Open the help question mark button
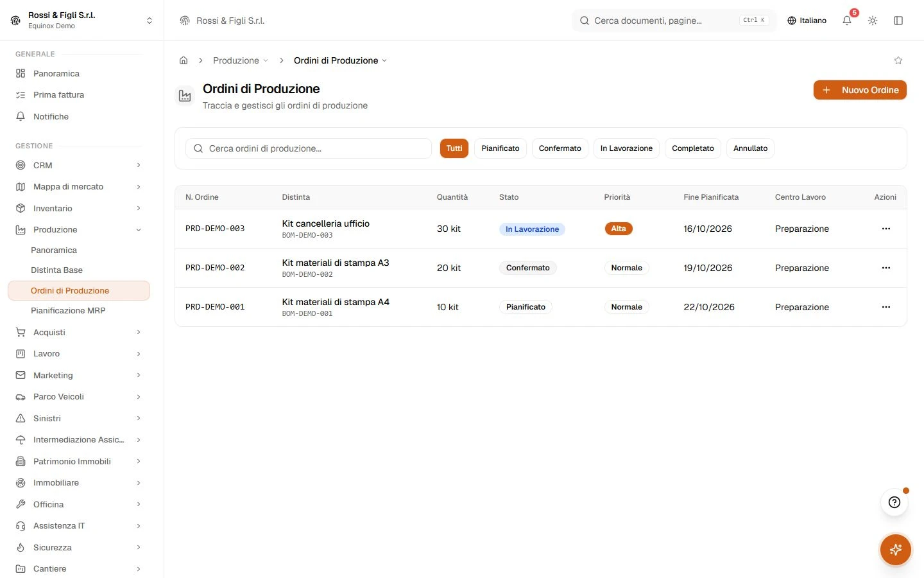Screen dimensions: 924x578 (894, 502)
